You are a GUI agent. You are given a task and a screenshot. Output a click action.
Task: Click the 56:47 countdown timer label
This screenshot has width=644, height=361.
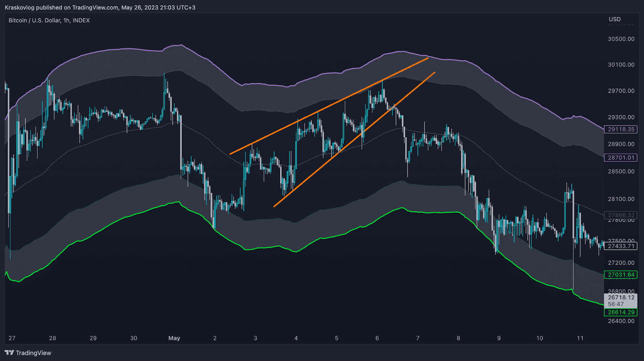[x=616, y=304]
